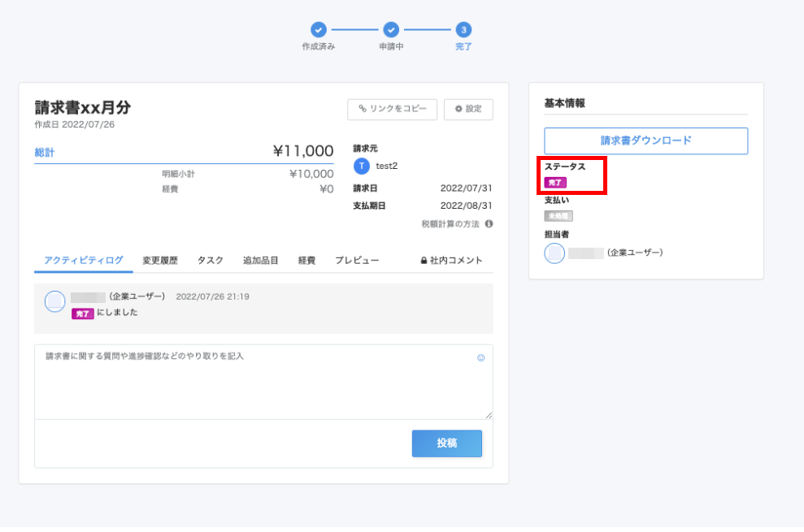
Task: Open the タスク tab
Action: click(211, 261)
